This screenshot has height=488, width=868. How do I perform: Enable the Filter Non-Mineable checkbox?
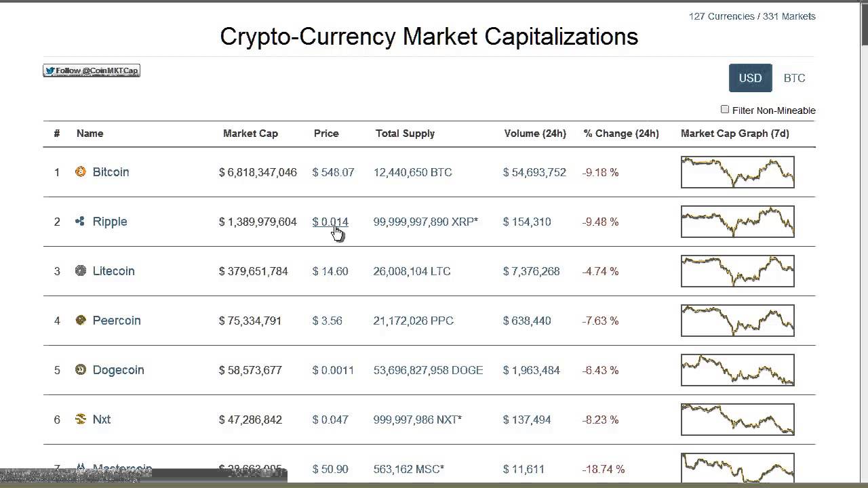[725, 109]
